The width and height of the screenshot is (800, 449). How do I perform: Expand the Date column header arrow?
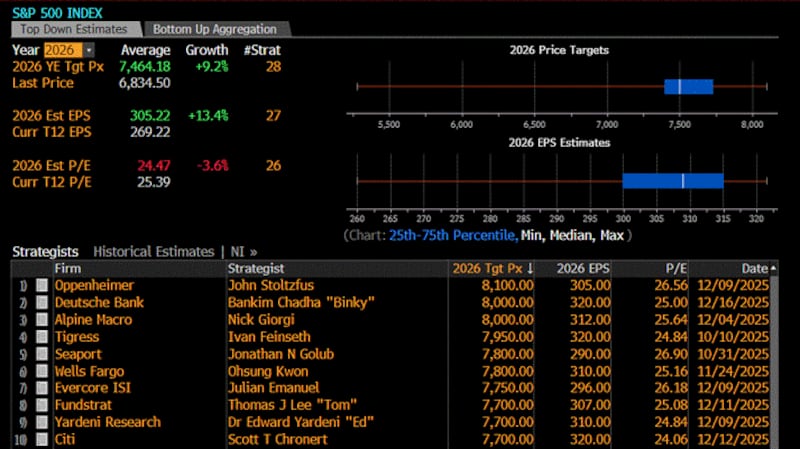point(773,268)
